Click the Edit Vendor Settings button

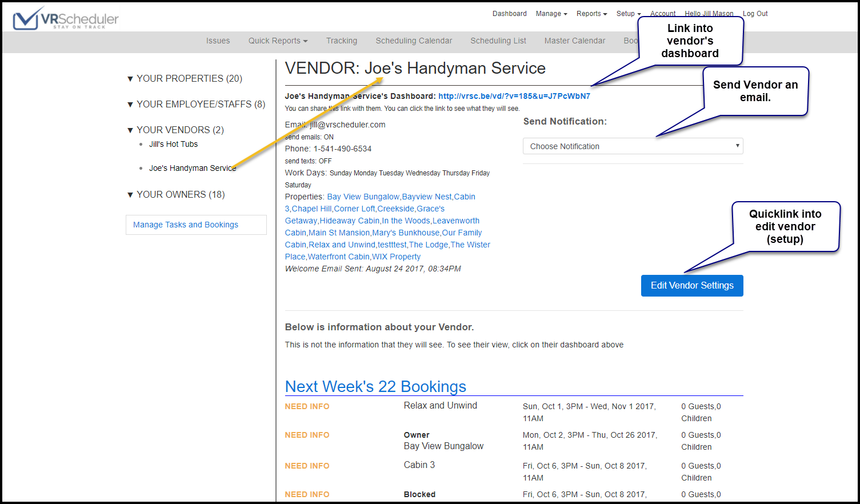coord(692,286)
